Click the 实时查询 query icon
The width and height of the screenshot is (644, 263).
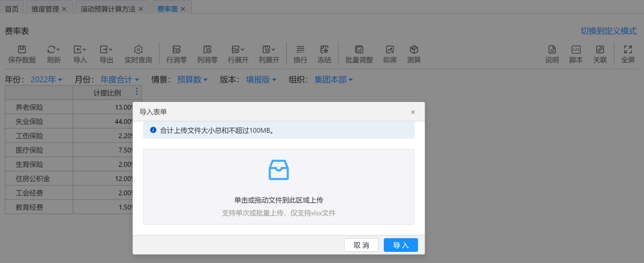[x=138, y=50]
